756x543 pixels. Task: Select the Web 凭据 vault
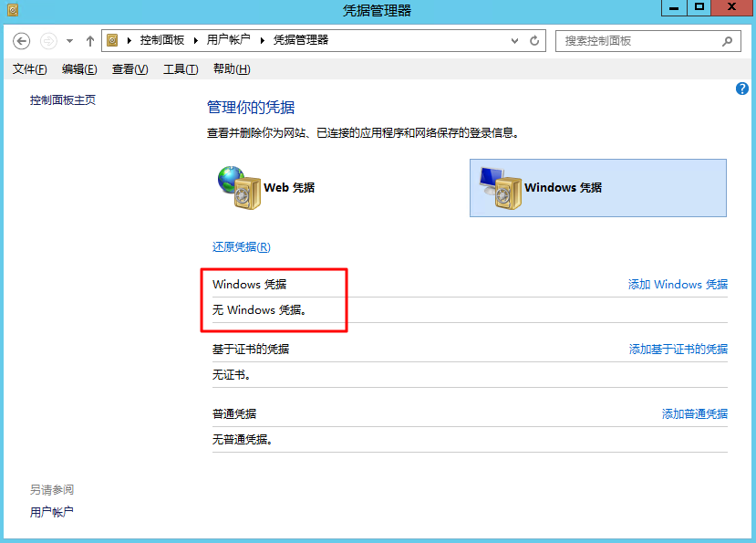click(266, 188)
